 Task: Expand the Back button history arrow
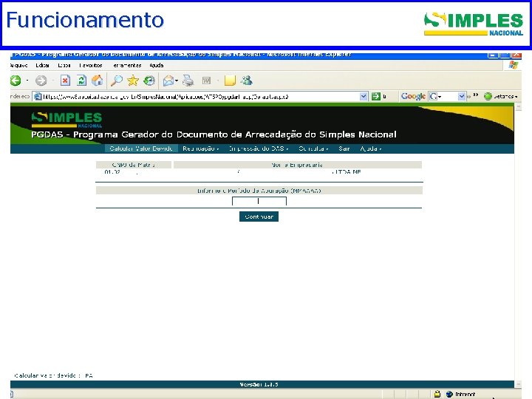click(x=27, y=81)
